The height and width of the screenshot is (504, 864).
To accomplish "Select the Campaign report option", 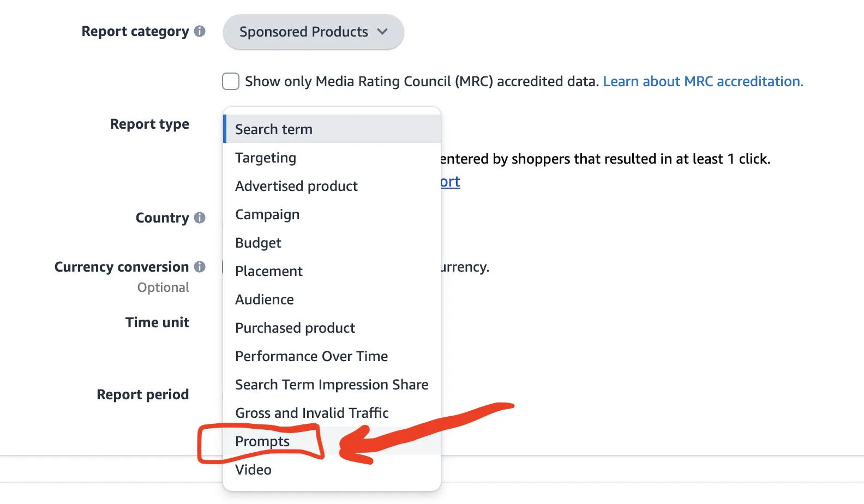I will 267,214.
